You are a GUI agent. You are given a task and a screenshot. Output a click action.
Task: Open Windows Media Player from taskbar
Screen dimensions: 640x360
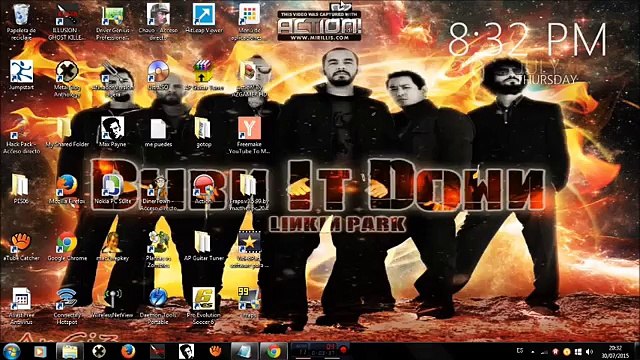click(x=40, y=351)
